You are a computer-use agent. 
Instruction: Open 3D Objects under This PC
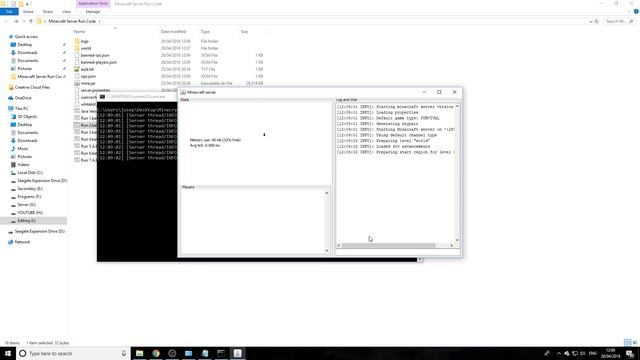(x=27, y=117)
